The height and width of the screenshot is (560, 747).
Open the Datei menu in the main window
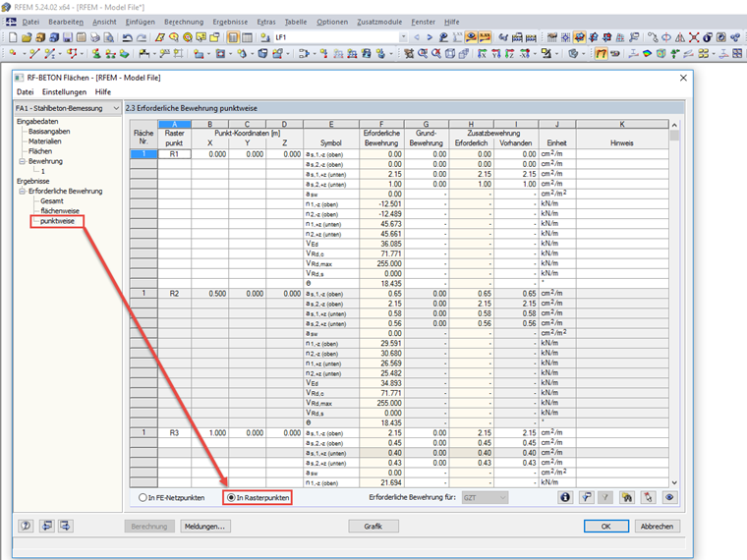coord(30,22)
